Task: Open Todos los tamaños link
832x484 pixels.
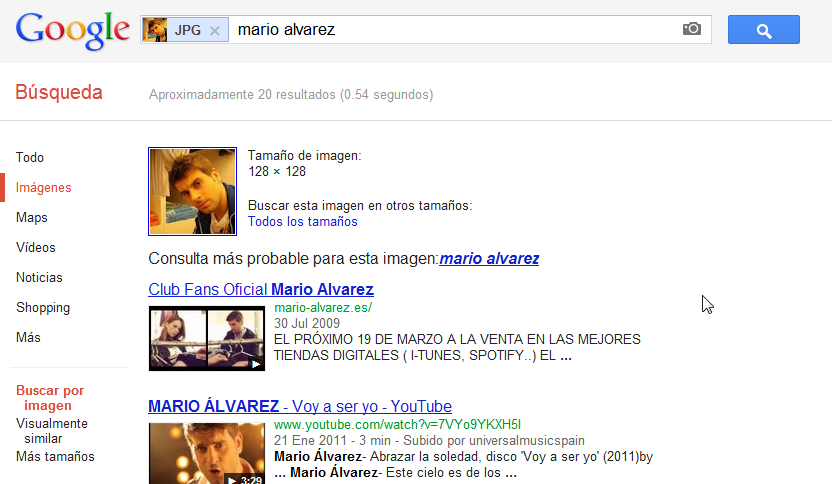Action: (302, 221)
